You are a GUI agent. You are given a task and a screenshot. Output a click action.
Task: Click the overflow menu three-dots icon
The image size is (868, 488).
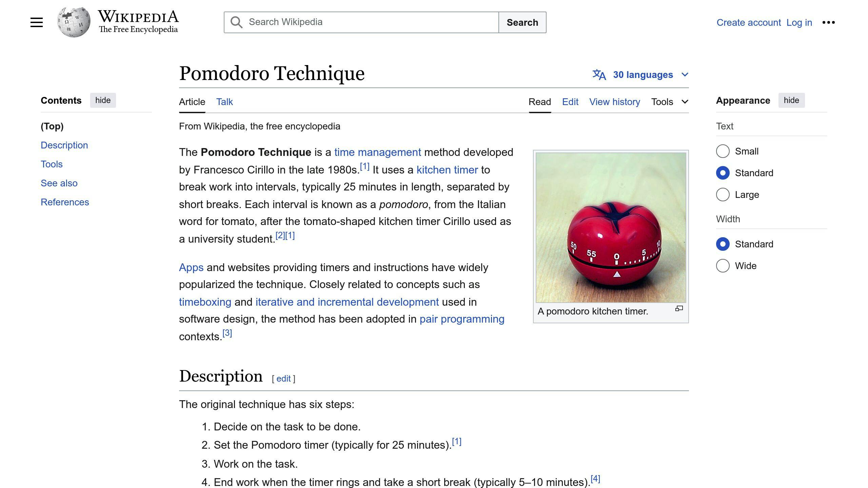[829, 23]
